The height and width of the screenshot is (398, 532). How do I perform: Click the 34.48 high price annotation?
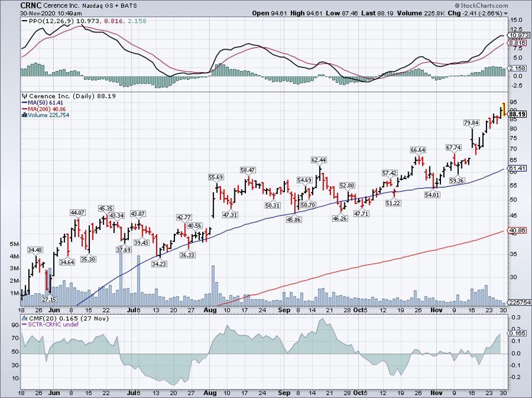(x=36, y=250)
